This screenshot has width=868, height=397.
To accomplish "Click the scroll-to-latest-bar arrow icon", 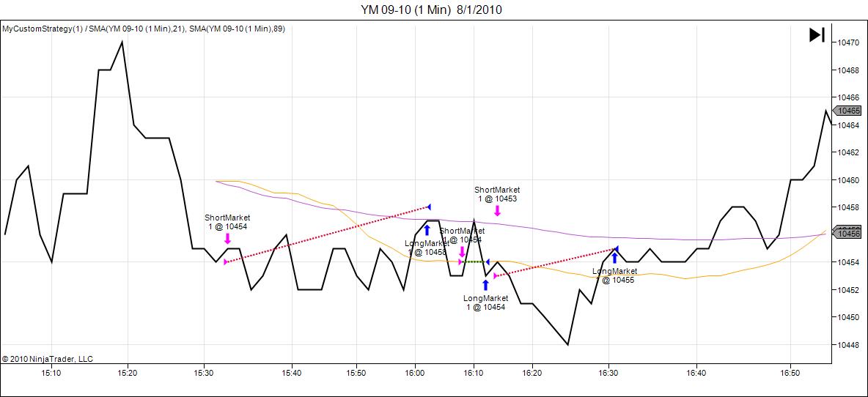I will 817,35.
